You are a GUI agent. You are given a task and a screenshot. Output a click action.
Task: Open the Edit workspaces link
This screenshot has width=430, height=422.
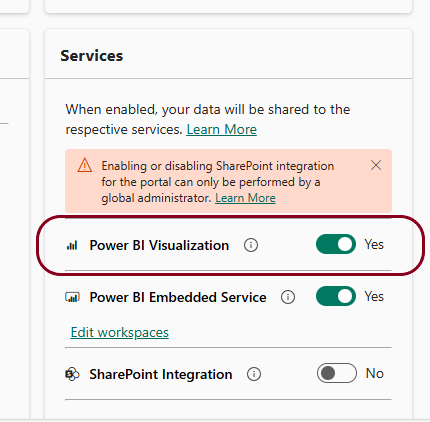[120, 332]
